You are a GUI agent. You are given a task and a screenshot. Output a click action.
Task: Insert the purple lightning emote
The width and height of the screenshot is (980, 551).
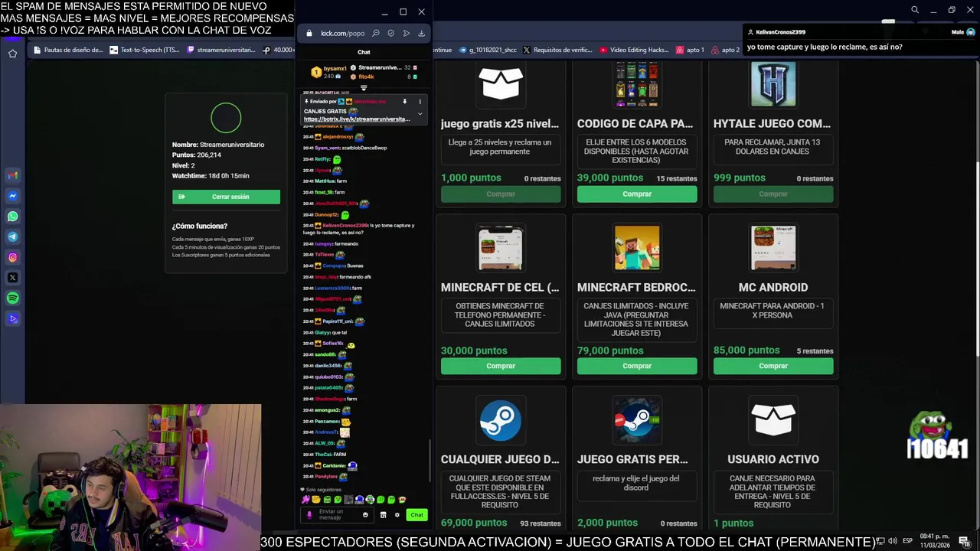(305, 500)
